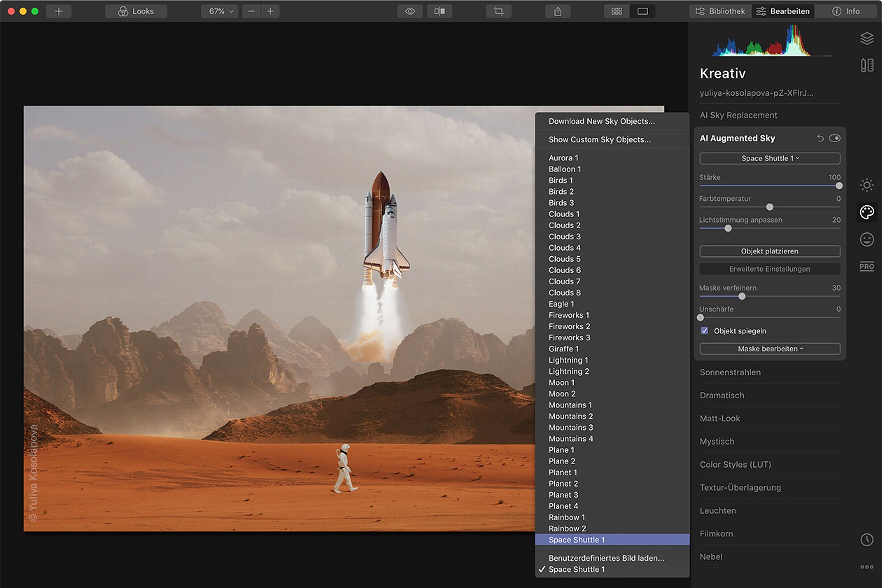Expand the Textur-Überlagerung tool
882x588 pixels.
(x=740, y=487)
